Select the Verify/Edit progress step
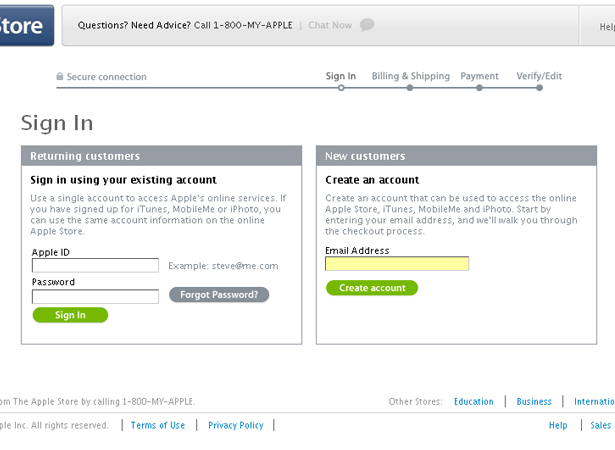615x450 pixels. click(539, 77)
